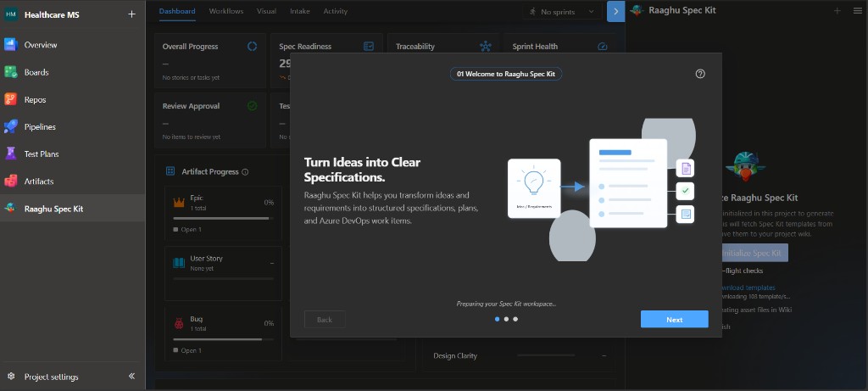Click the Initialize Spec Kit button

click(753, 253)
